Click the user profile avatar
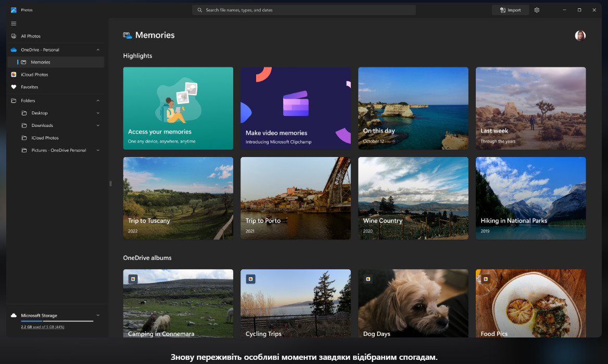 click(580, 35)
